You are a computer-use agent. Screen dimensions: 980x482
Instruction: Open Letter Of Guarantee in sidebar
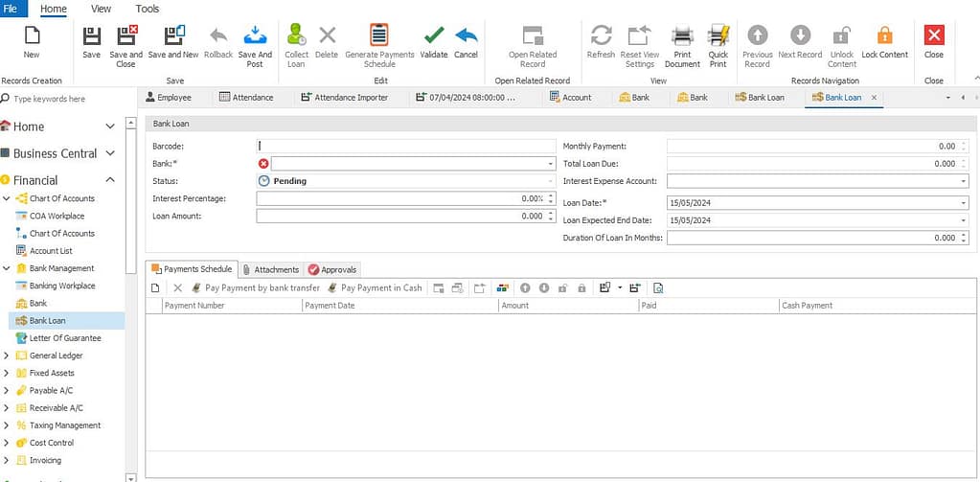pos(65,338)
